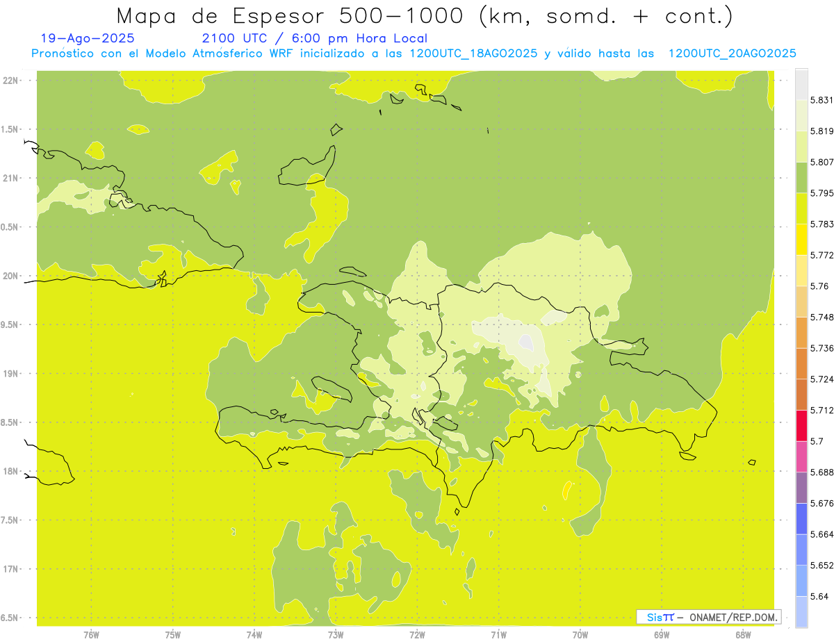Image resolution: width=834 pixels, height=644 pixels.
Task: Click the '73W' longitude label
Action: [x=336, y=635]
